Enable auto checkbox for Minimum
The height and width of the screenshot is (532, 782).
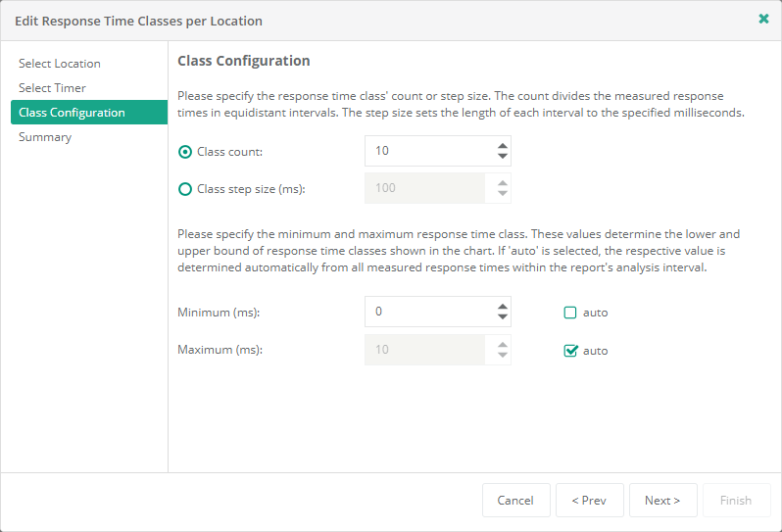click(x=569, y=313)
